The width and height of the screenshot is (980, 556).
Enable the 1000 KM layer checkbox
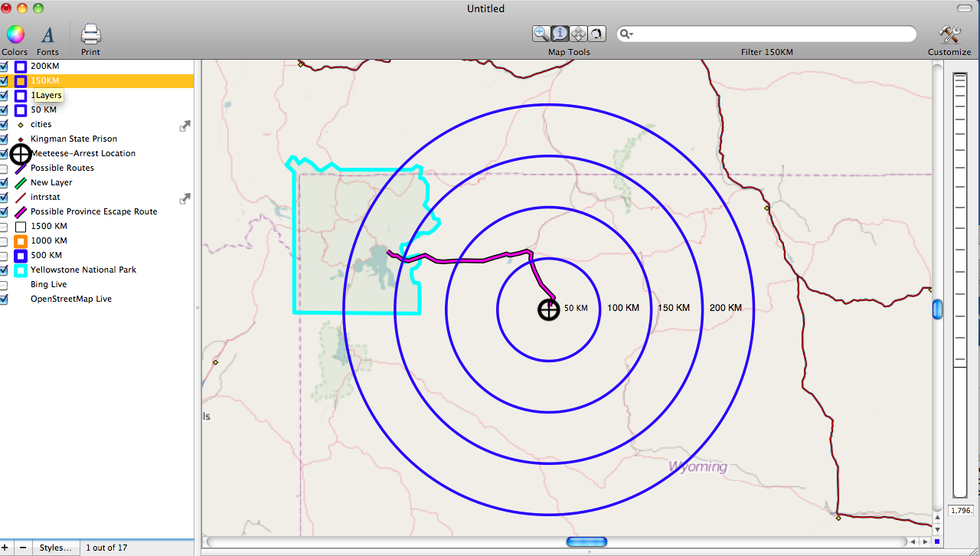click(4, 241)
